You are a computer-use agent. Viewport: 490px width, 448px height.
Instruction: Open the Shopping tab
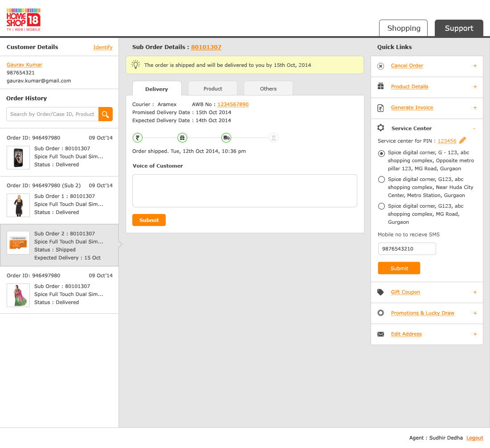pos(404,28)
